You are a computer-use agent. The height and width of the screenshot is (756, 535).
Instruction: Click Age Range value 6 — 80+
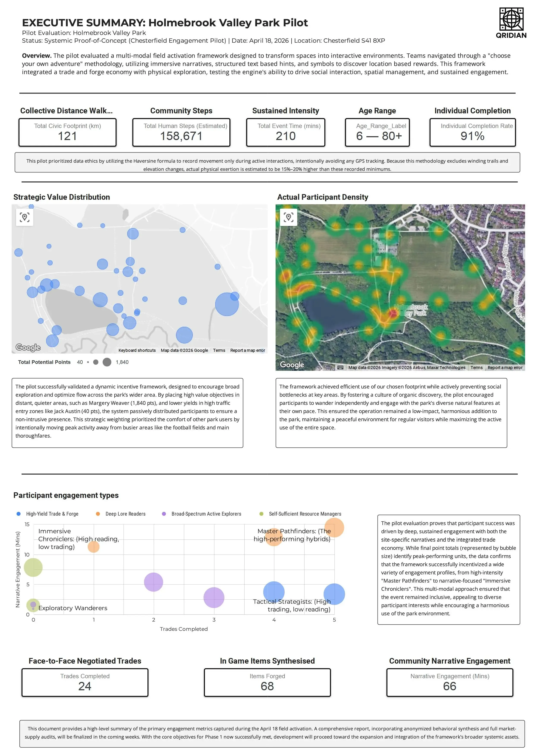(x=379, y=136)
